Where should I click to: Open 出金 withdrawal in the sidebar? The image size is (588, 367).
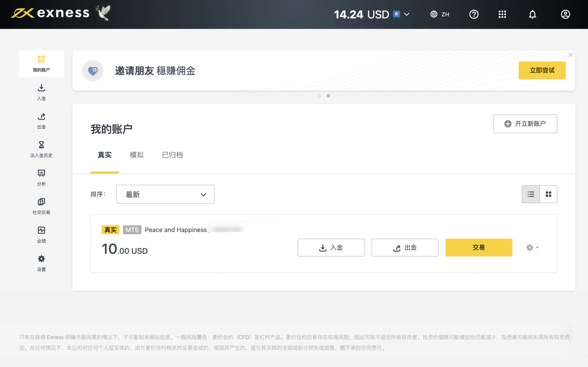click(x=41, y=121)
